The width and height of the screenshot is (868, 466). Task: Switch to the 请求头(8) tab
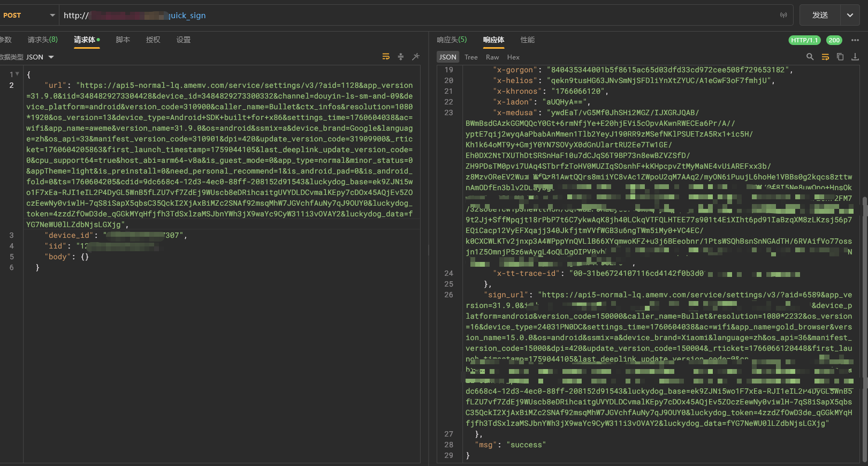(x=43, y=40)
